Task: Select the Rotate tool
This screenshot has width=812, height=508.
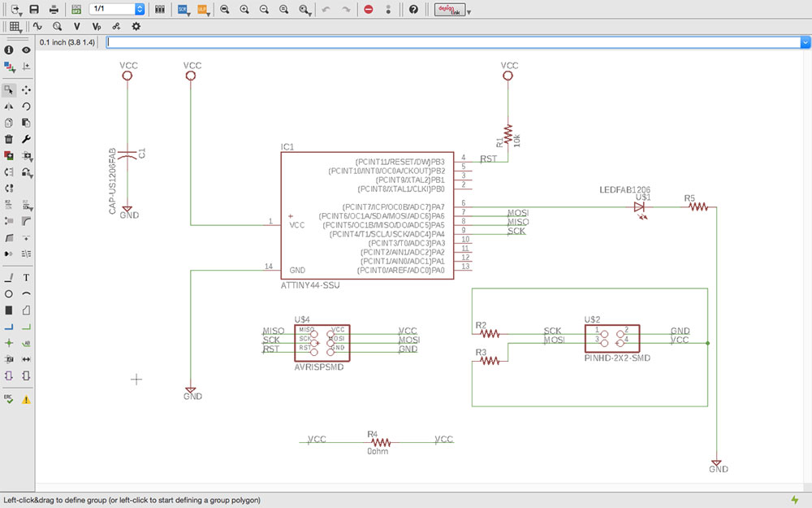Action: [x=26, y=106]
